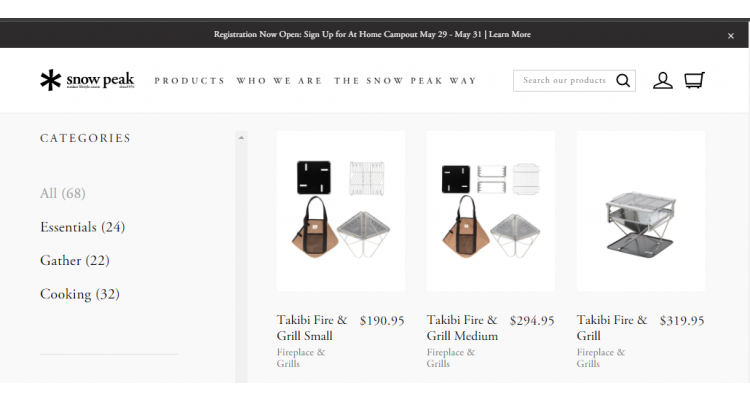This screenshot has height=400, width=750.
Task: Open the $319.95 Takibi Fire & Grill image
Action: coord(641,210)
